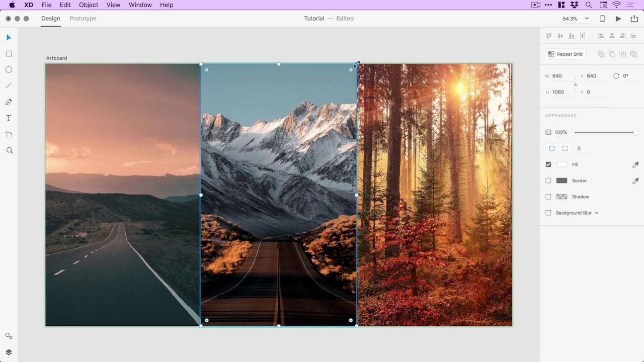Select the Zoom magnifier tool
644x362 pixels.
point(9,150)
